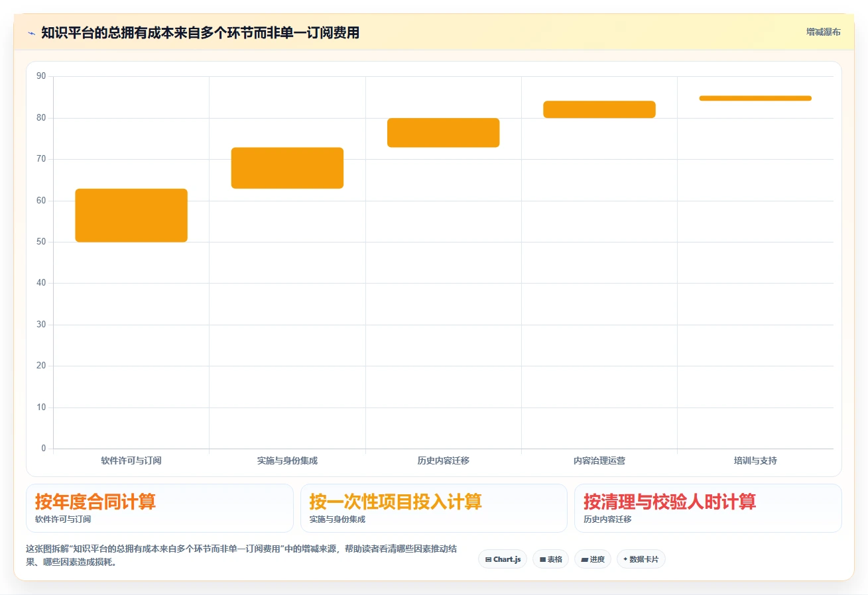Click the 历史内容迁移 waterfall bar

444,133
